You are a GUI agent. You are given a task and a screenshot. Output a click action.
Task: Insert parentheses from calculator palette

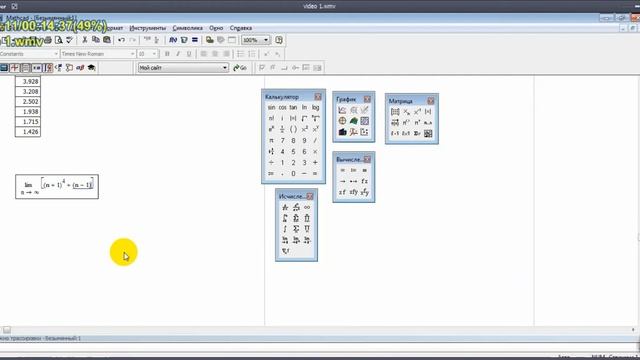[293, 129]
